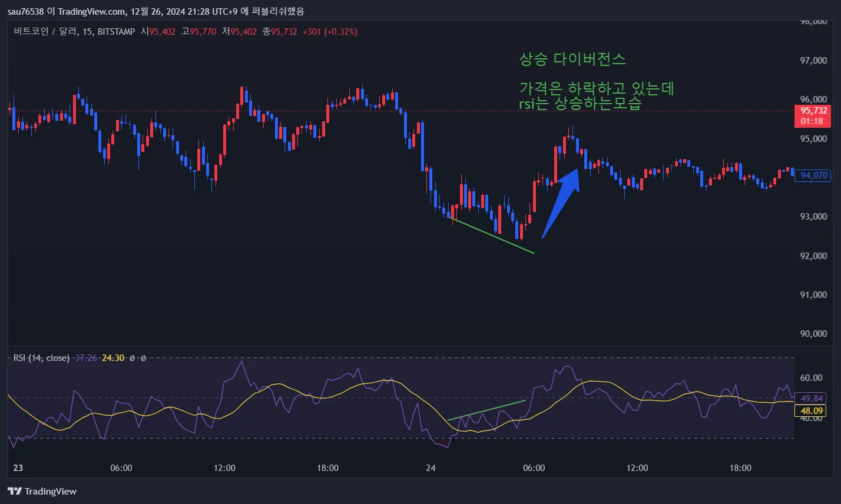Click the 23 date label on the time axis
This screenshot has height=504, width=841.
tap(18, 468)
